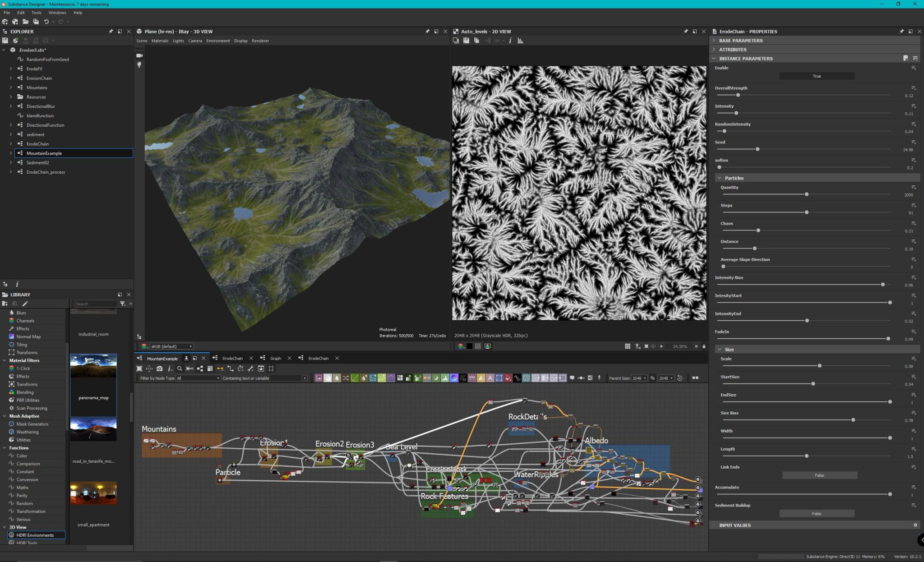Toggle the Enable parameter True button
This screenshot has height=562, width=924.
point(817,76)
